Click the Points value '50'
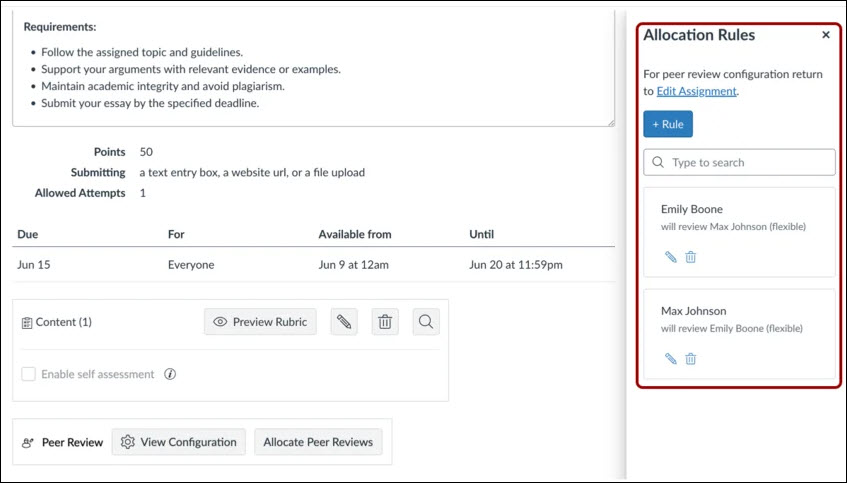847x483 pixels. click(146, 152)
